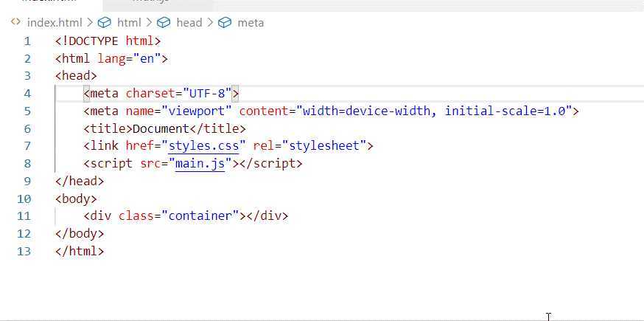Follow the main.js link in script src
The width and height of the screenshot is (644, 321).
(x=200, y=164)
